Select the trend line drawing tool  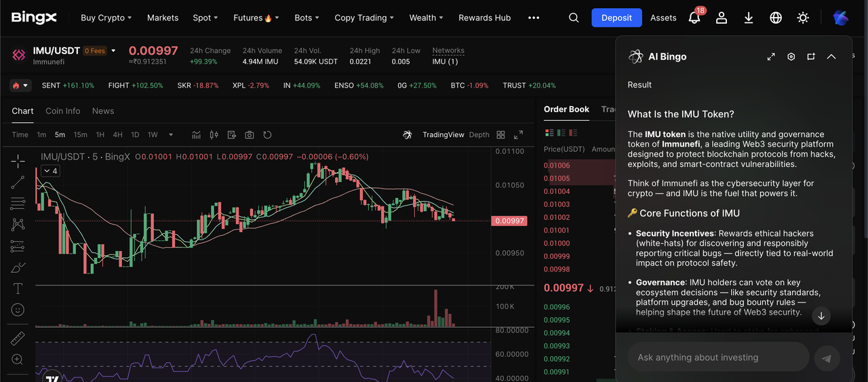click(18, 181)
